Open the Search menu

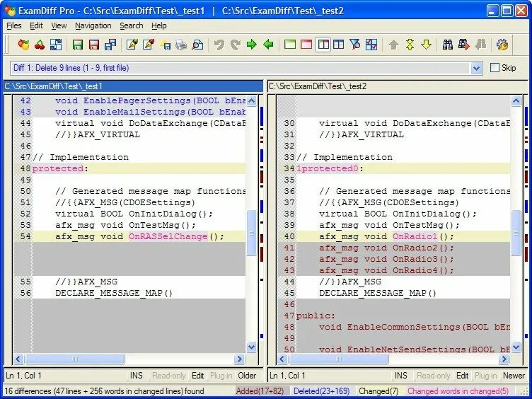coord(132,25)
